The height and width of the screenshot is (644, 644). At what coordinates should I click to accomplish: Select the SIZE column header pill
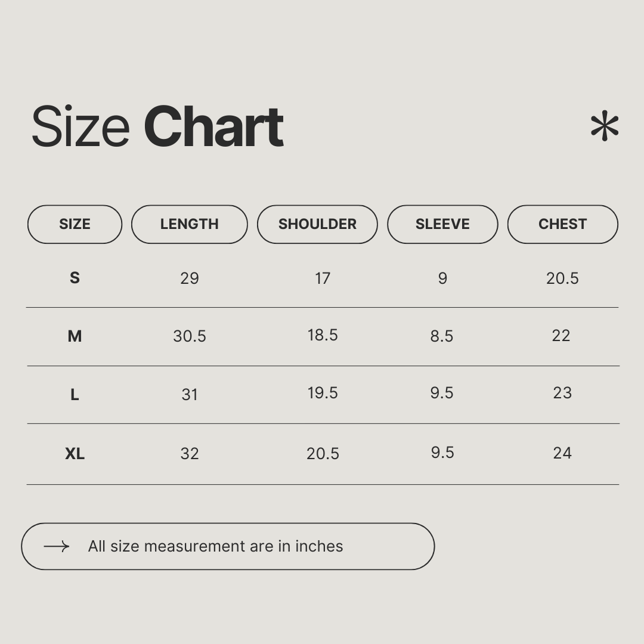tap(75, 224)
